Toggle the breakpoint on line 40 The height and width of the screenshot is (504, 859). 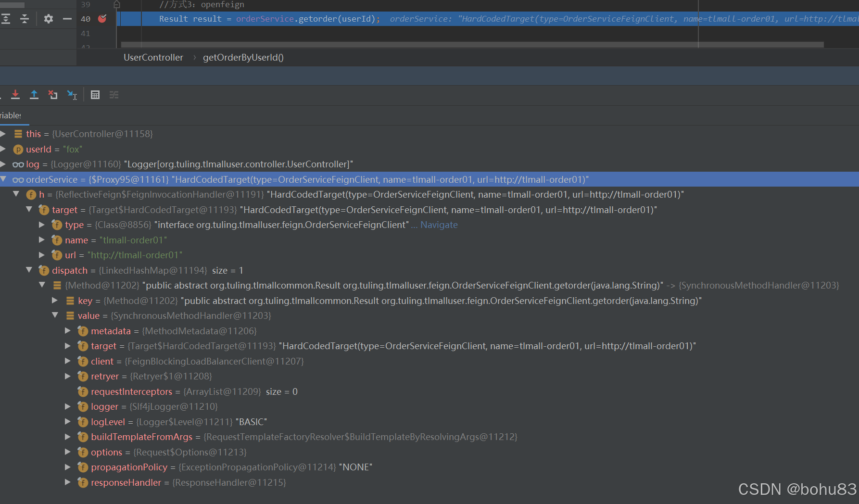pyautogui.click(x=101, y=19)
